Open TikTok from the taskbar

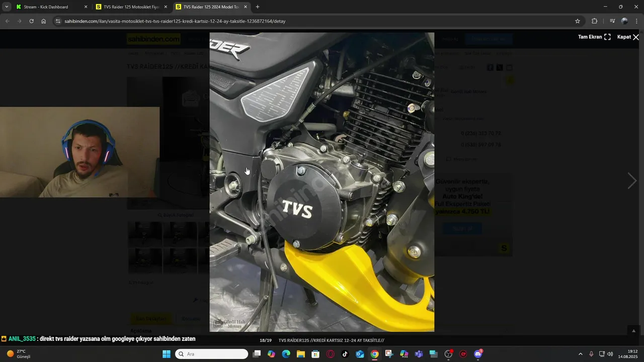[345, 354]
